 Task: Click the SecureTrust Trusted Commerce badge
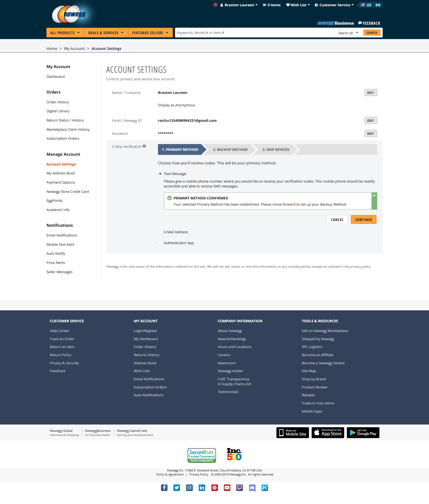click(x=202, y=455)
